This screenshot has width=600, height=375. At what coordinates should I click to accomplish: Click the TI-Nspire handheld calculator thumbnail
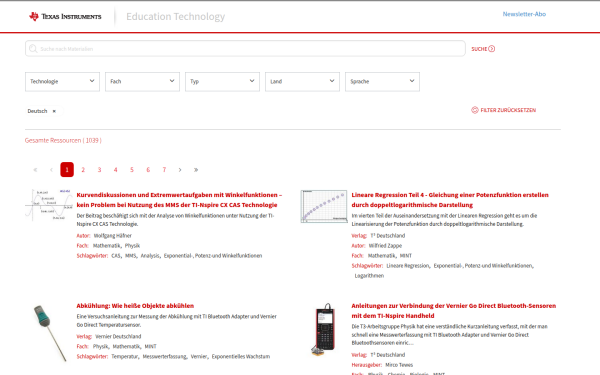[x=324, y=329]
